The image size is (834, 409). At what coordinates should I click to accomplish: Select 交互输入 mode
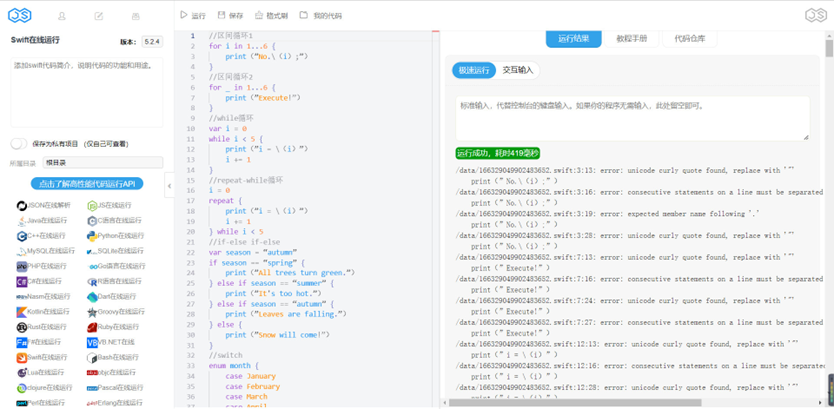tap(518, 70)
